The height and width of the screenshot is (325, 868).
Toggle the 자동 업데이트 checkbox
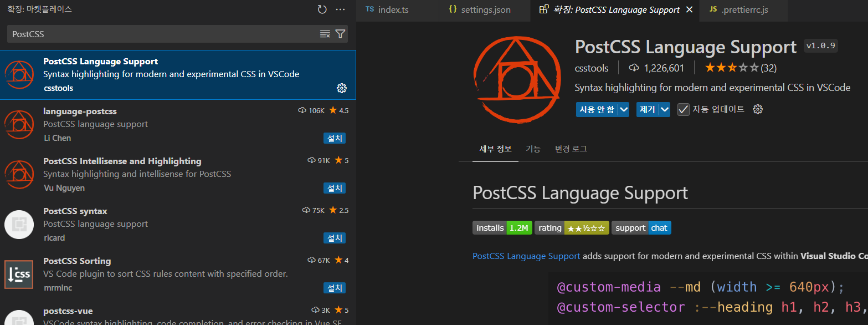[x=684, y=109]
